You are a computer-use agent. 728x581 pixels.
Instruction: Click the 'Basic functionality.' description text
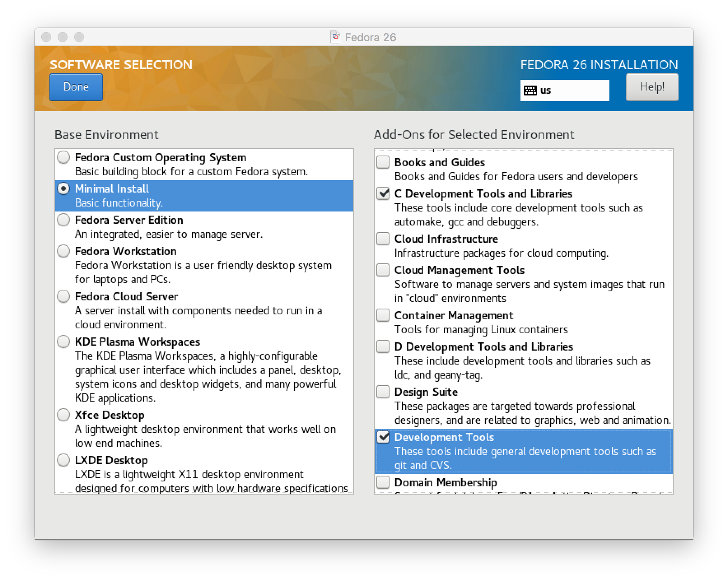(x=119, y=203)
